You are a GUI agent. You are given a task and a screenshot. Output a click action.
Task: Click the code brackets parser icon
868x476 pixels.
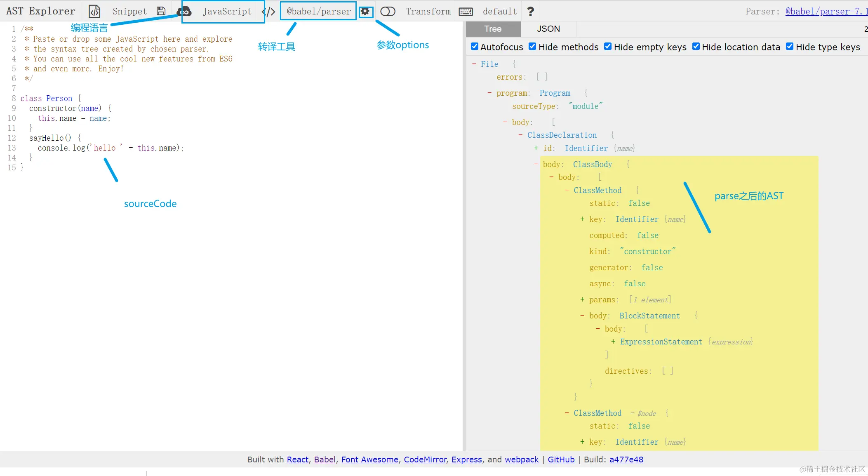click(x=269, y=12)
